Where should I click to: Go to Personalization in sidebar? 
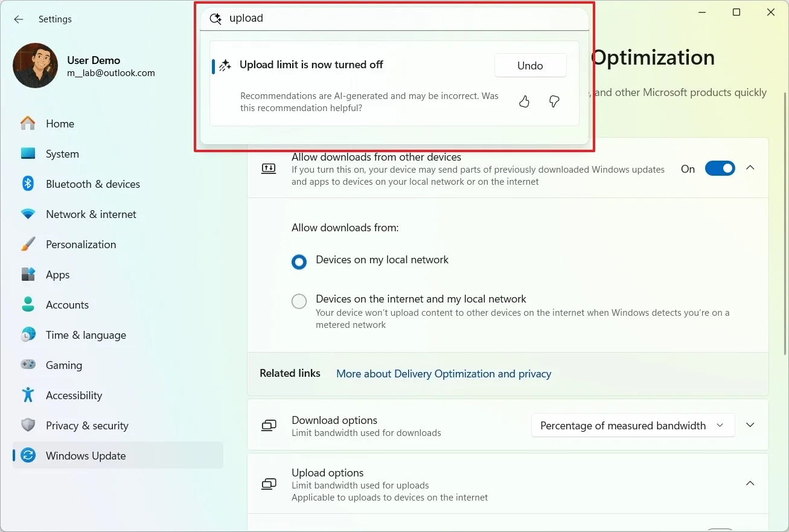point(80,245)
